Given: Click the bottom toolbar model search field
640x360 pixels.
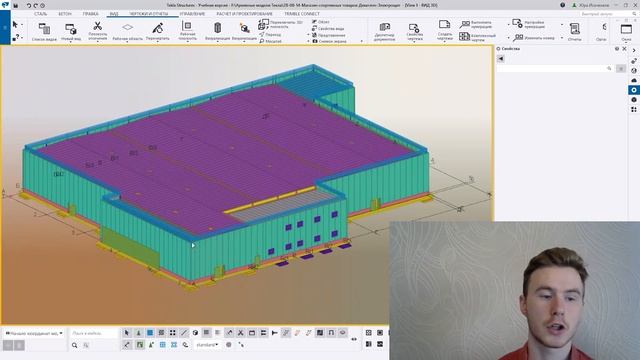Looking at the screenshot, I should coord(94,333).
